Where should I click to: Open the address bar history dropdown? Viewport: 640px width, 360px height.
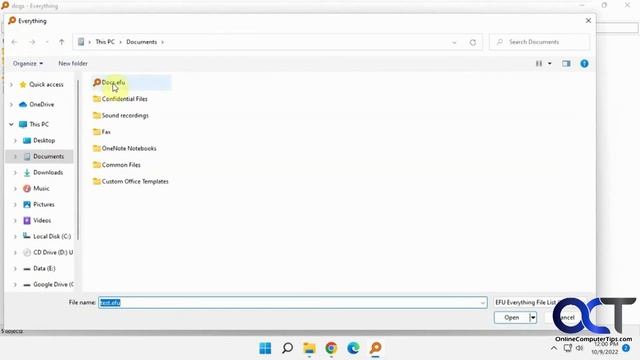tap(454, 42)
